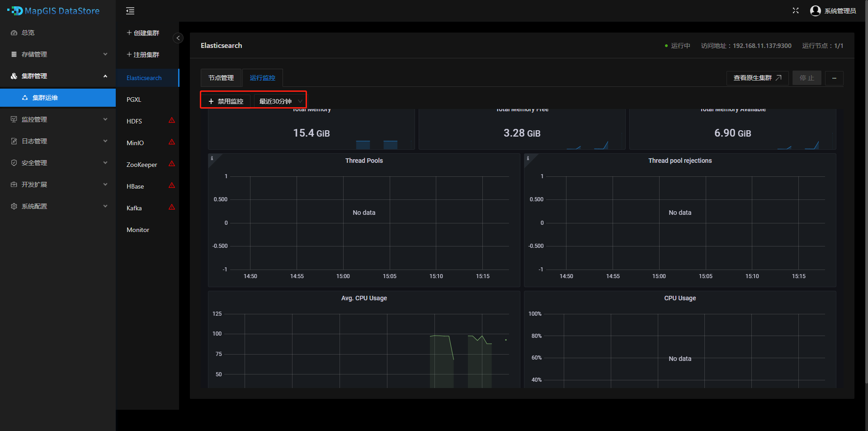The width and height of the screenshot is (868, 431).
Task: Click the Thread pool rejections info icon
Action: point(528,158)
